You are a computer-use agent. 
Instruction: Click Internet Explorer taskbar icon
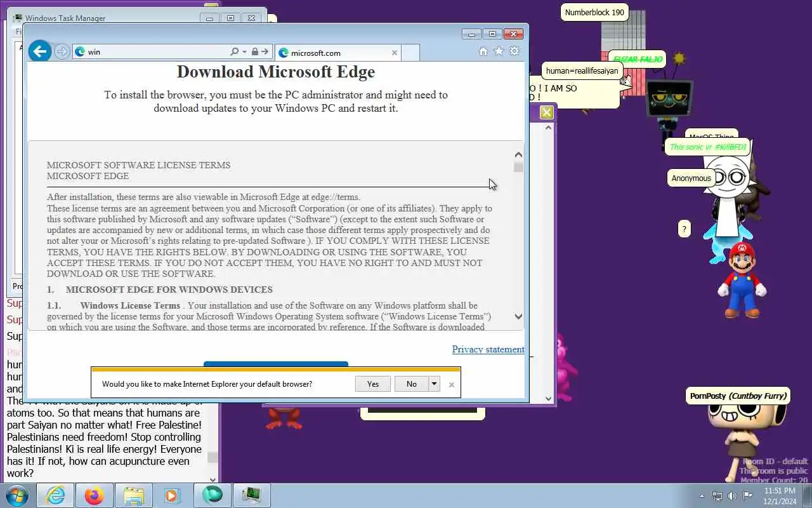click(x=55, y=495)
